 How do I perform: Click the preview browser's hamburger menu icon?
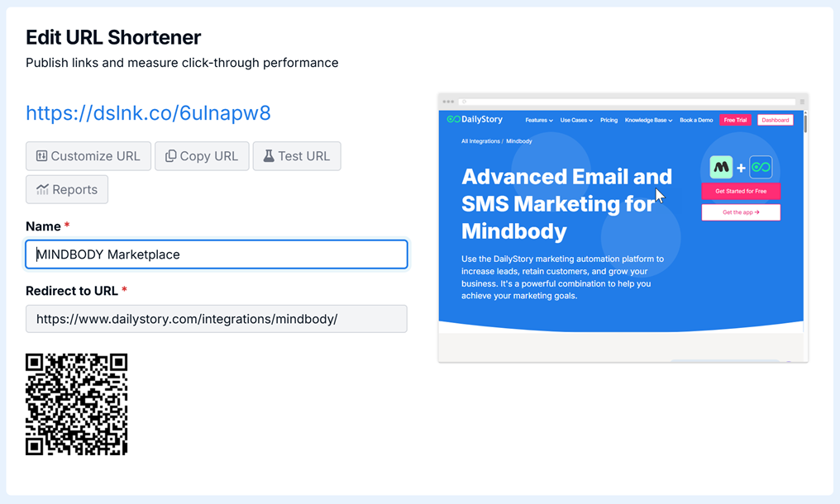coord(801,102)
